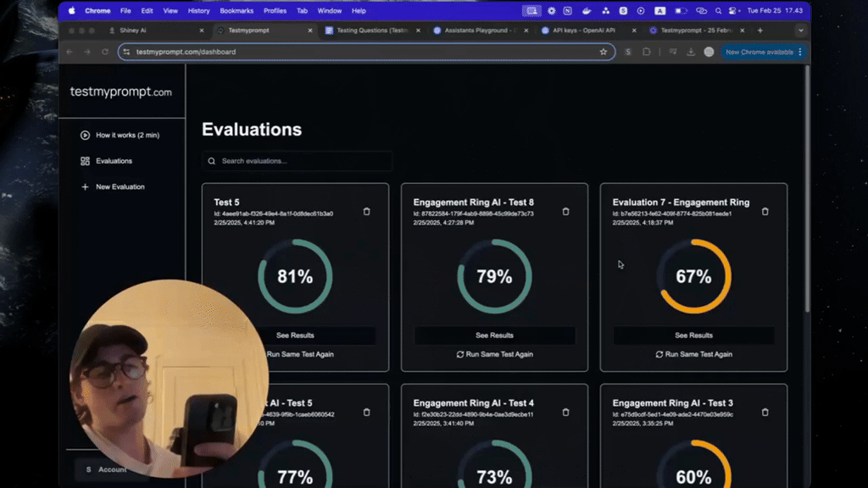Click the plus icon beside New Evaluation

tap(85, 187)
